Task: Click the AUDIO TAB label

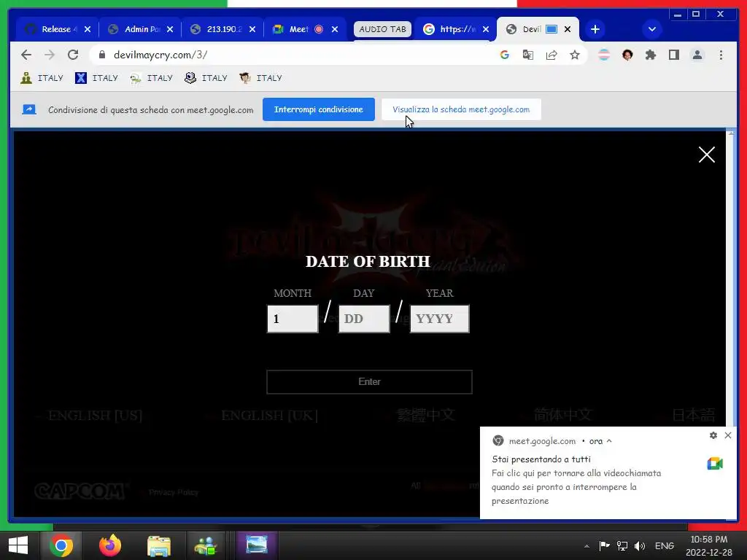Action: pos(382,29)
